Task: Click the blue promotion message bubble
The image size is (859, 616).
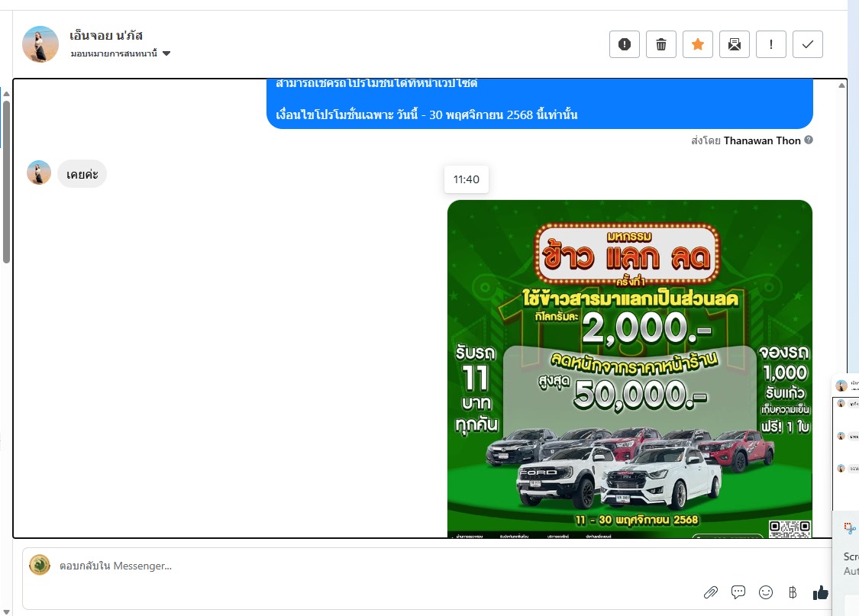Action: (x=540, y=104)
